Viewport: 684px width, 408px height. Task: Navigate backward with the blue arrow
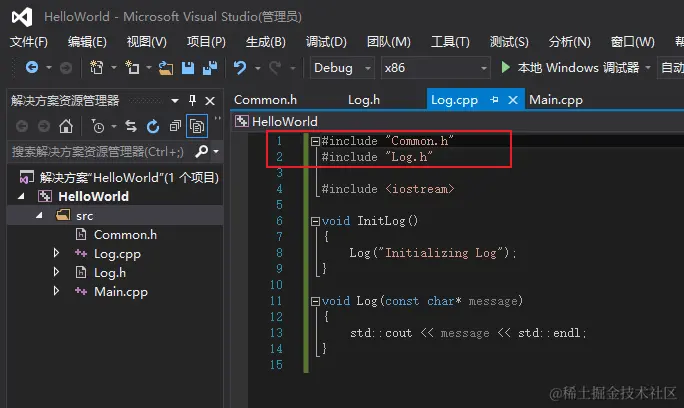click(32, 67)
